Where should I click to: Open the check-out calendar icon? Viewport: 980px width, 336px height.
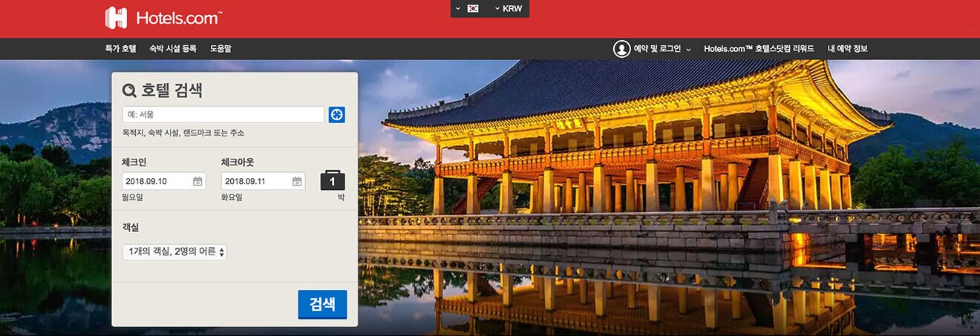pyautogui.click(x=297, y=181)
